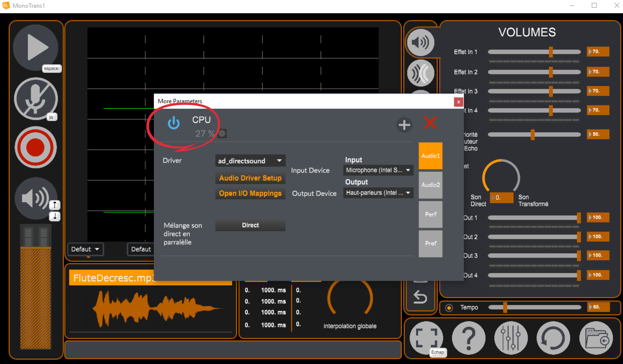The width and height of the screenshot is (623, 364).
Task: Adjust the Effet In 3 volume slider
Action: pyautogui.click(x=534, y=91)
